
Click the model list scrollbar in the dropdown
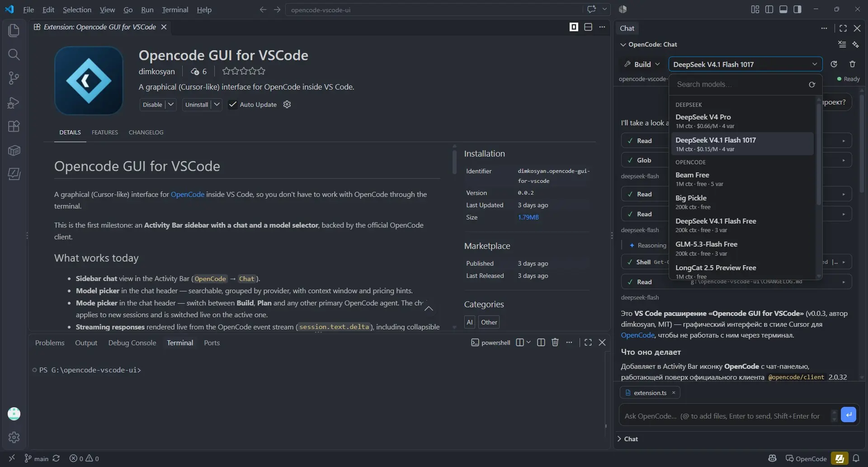click(x=818, y=154)
